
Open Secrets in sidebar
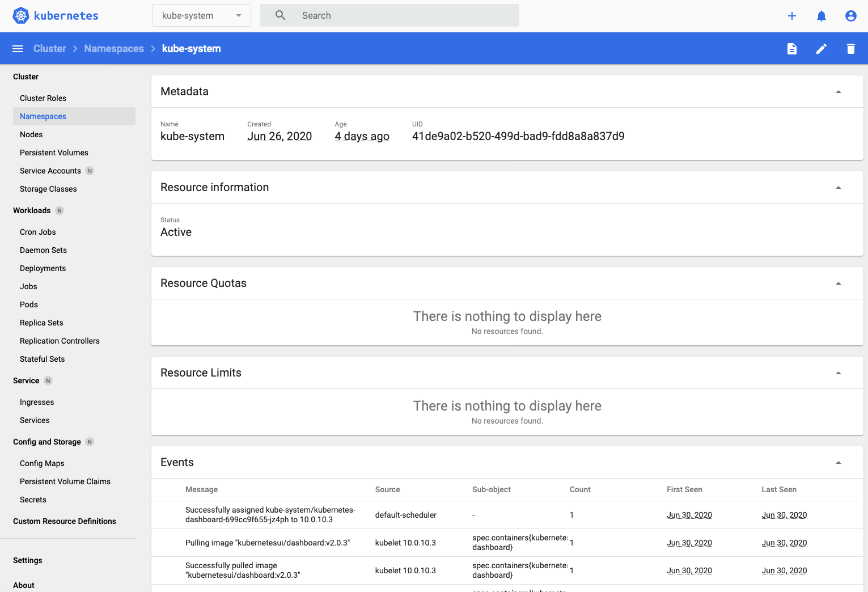click(33, 500)
